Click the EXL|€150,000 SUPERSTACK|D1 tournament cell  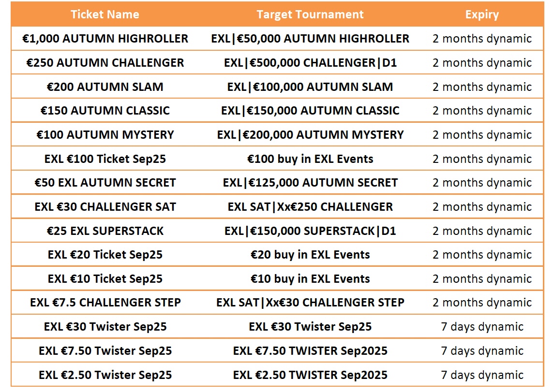310,231
